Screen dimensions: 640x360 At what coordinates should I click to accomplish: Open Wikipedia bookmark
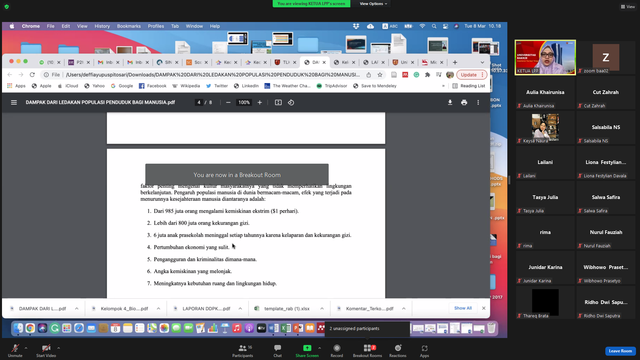186,86
